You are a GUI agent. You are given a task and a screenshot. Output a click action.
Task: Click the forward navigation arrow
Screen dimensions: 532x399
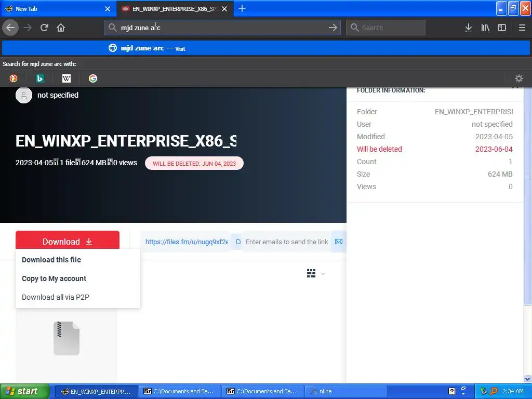click(x=28, y=28)
